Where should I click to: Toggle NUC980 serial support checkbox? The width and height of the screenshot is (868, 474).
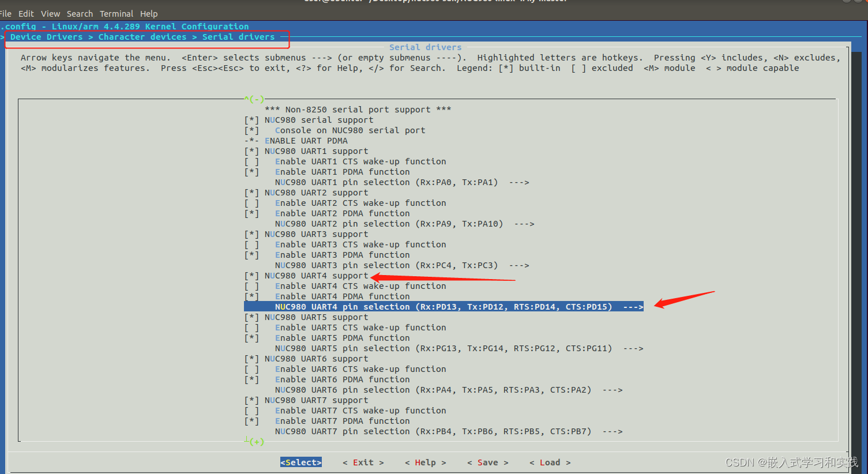(251, 120)
